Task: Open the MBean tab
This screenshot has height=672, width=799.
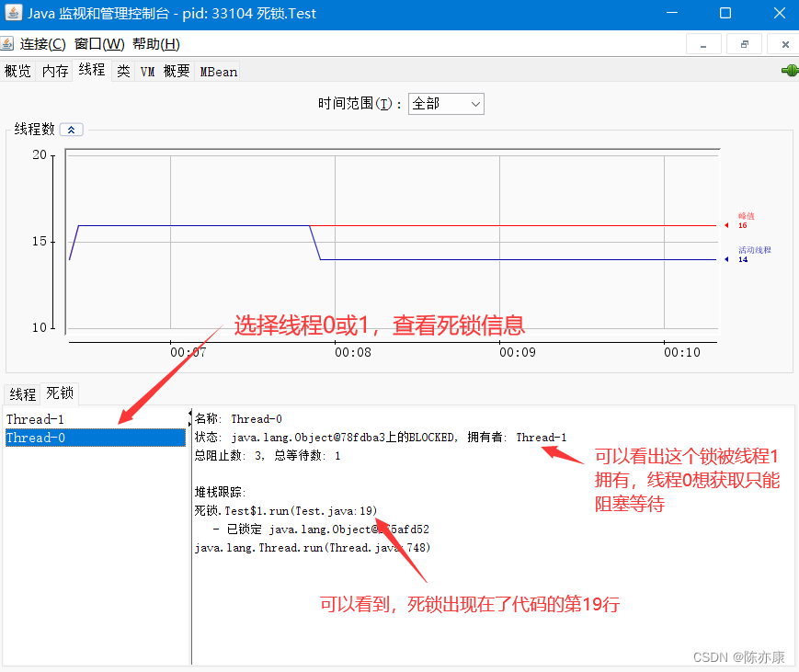Action: [x=219, y=72]
